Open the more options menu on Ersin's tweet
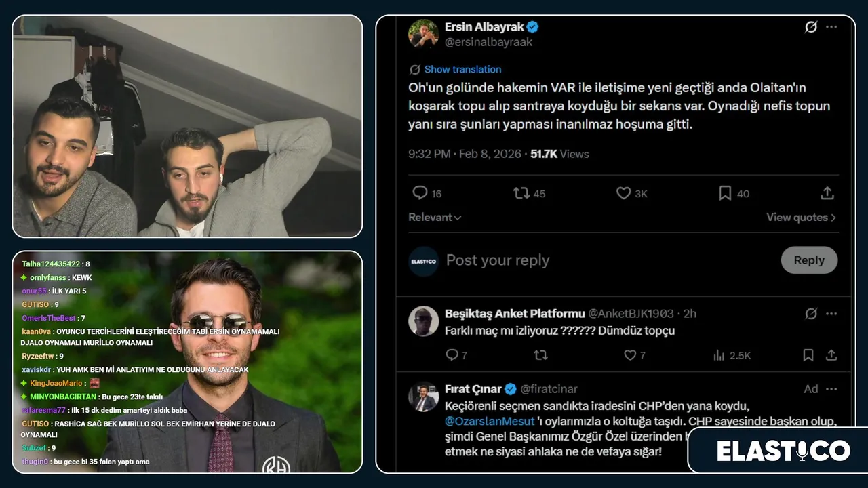The image size is (868, 488). tap(831, 27)
